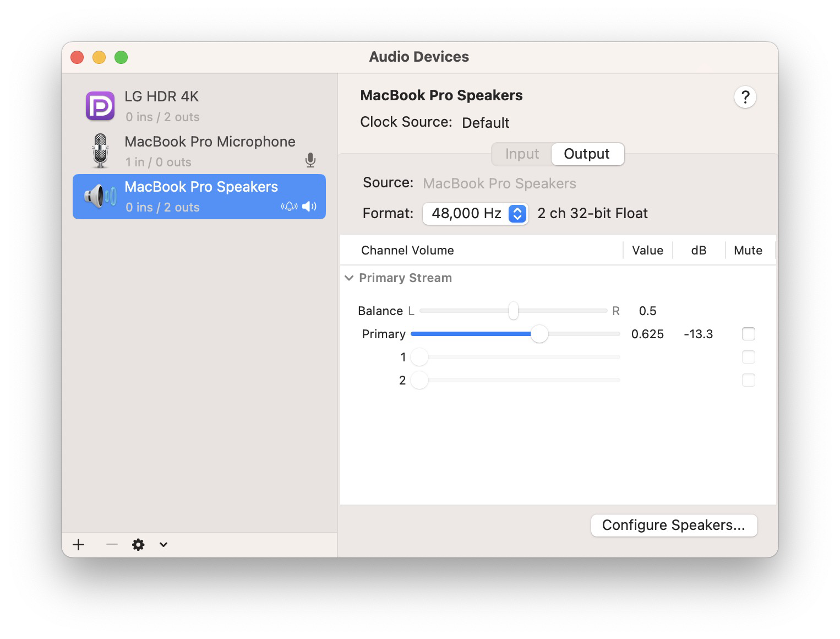Click the MacBook Pro Microphone device icon
840x639 pixels.
(x=100, y=151)
